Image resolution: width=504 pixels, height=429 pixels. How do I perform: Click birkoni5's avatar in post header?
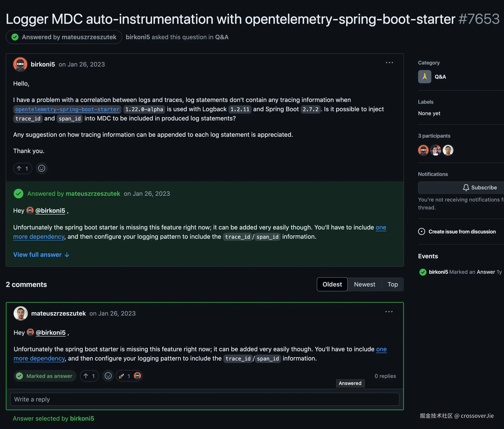click(x=20, y=65)
